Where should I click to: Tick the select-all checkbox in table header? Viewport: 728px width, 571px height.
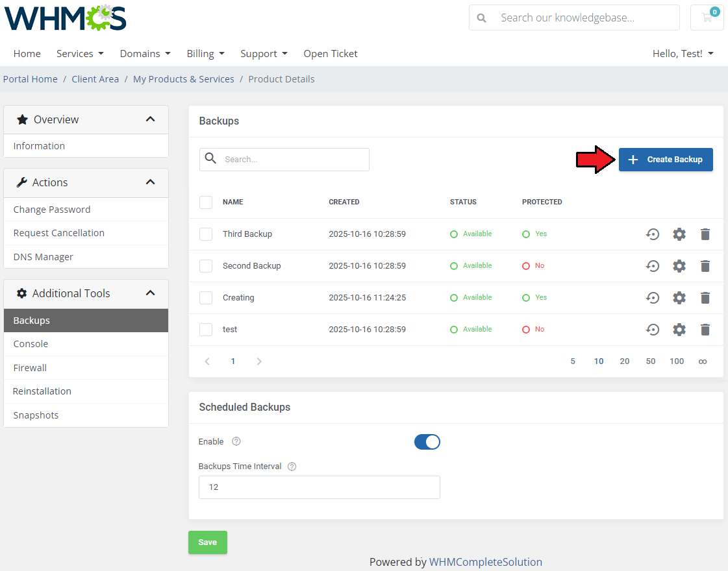(x=206, y=202)
